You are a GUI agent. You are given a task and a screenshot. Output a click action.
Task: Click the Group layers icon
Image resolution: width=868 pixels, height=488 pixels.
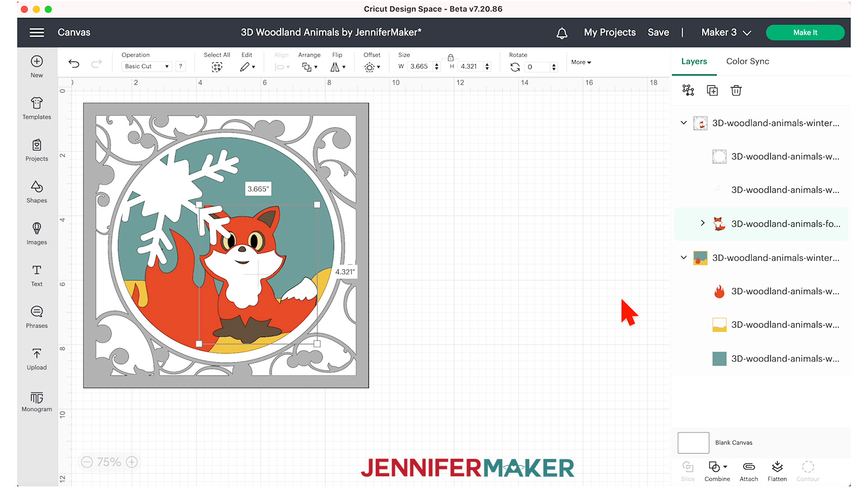tap(688, 90)
